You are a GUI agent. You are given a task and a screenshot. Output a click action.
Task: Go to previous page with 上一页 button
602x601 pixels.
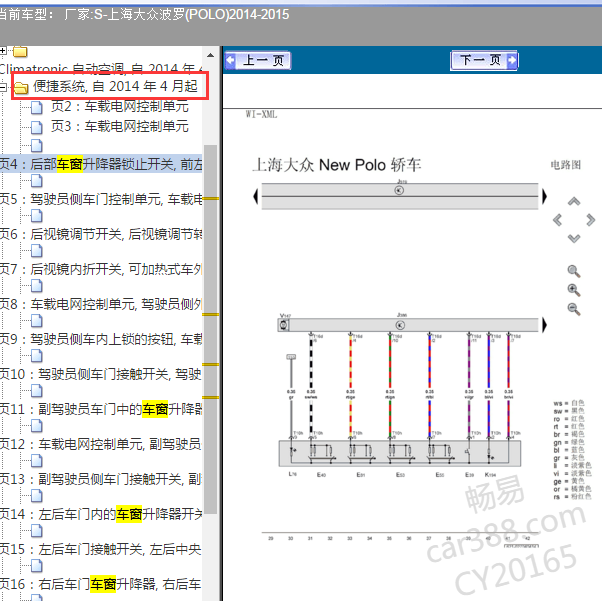258,60
